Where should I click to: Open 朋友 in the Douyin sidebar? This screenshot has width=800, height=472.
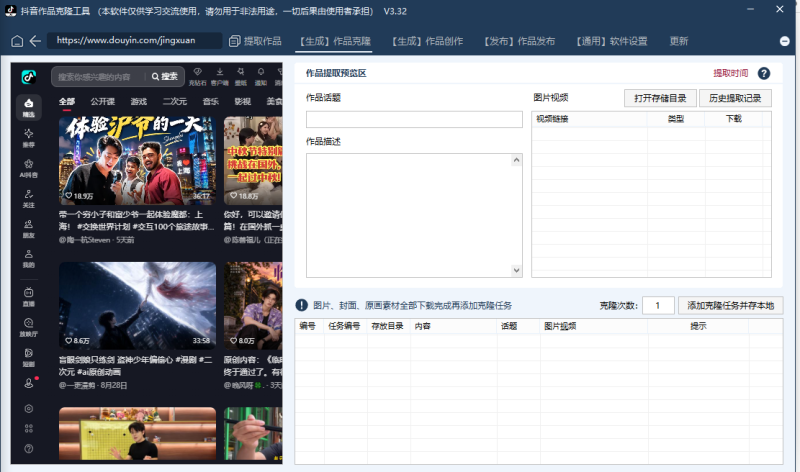pos(29,229)
